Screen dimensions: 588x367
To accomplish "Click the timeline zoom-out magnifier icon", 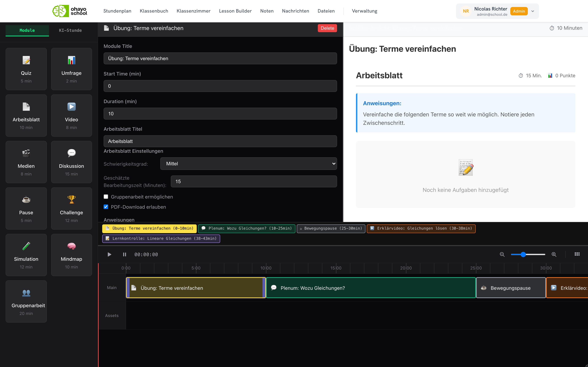I will 502,254.
